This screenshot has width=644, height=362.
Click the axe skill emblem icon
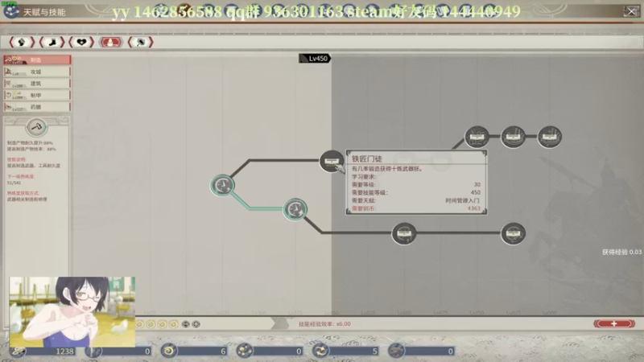(36, 127)
